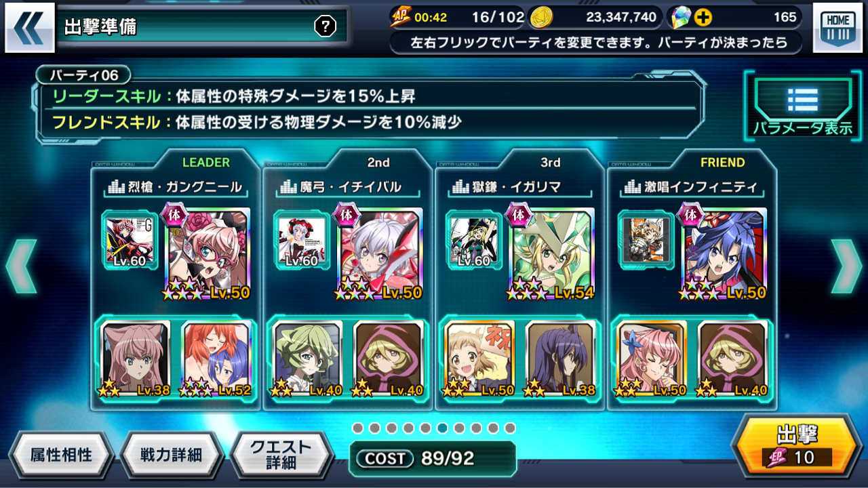Click the gold coin currency icon

pos(541,17)
